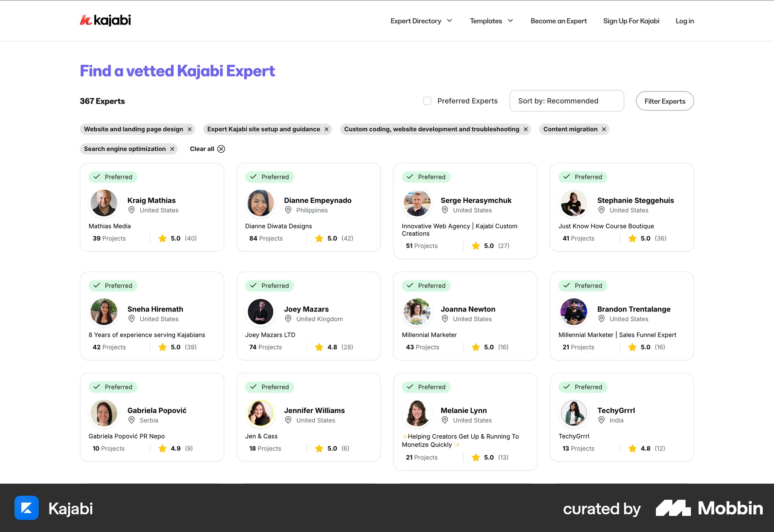Open Joey Mazars expert card
The height and width of the screenshot is (532, 774).
[x=308, y=316]
